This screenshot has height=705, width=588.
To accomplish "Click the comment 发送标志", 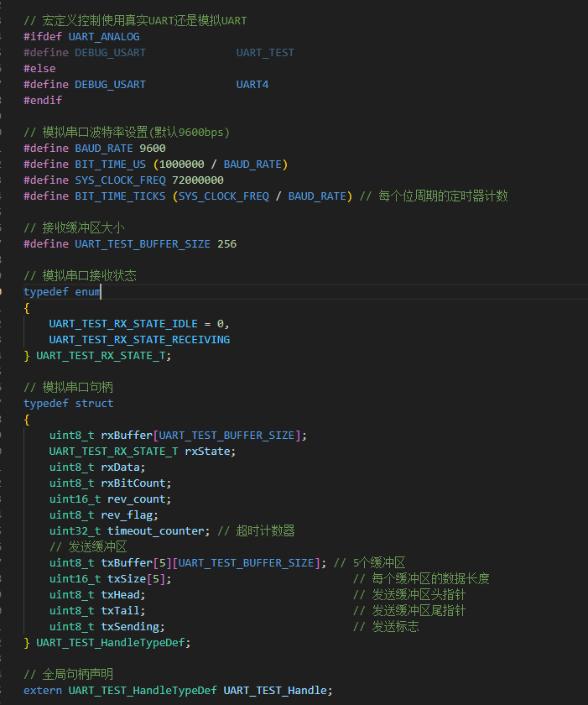I will (386, 627).
